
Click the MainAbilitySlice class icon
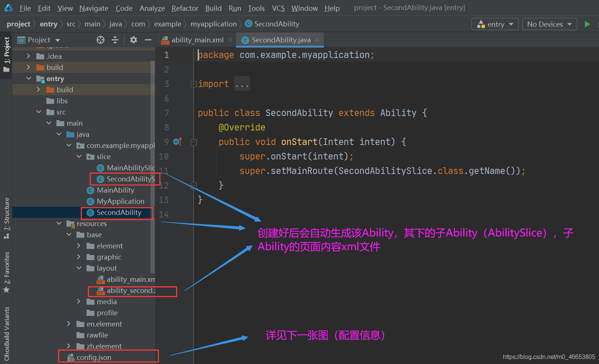click(x=101, y=168)
